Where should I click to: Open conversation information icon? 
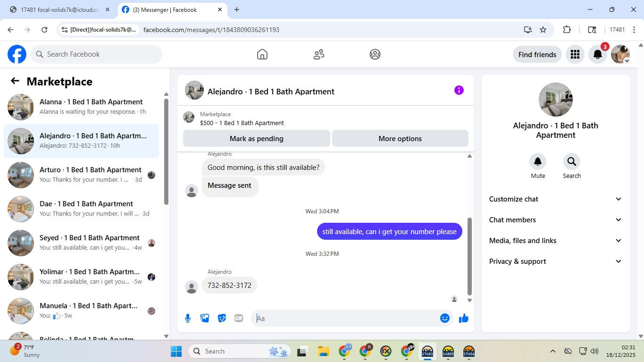tap(459, 90)
